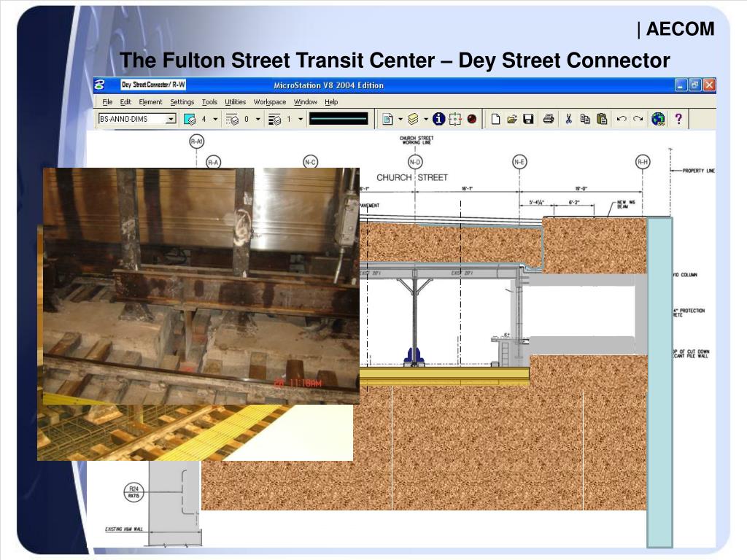
Task: Click the N-C grid bubble
Action: [310, 163]
